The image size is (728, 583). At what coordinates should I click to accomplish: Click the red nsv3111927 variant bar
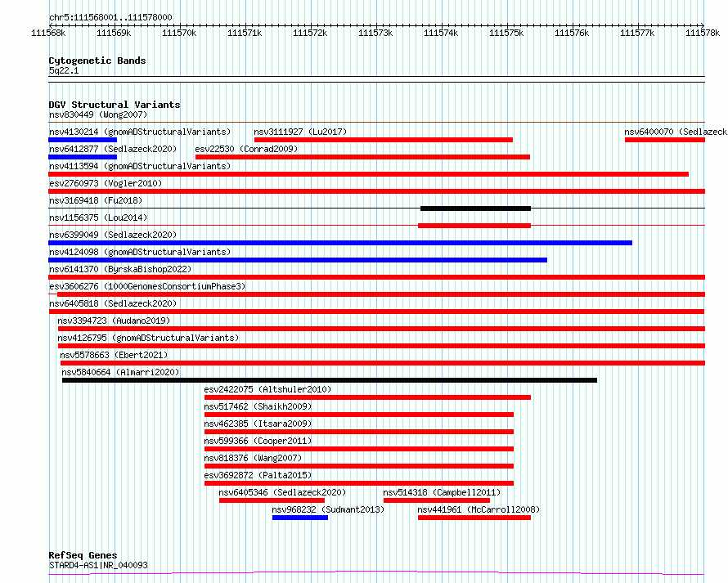click(384, 140)
